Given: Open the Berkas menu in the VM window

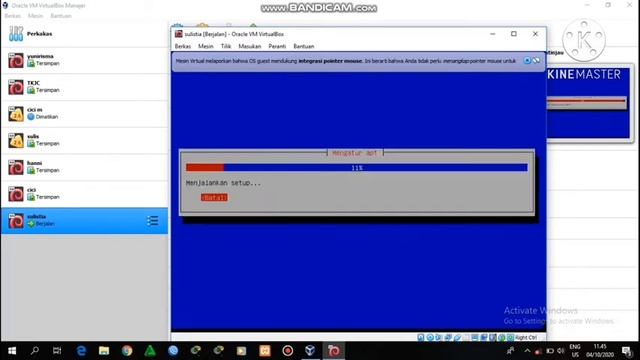Looking at the screenshot, I should click(183, 46).
